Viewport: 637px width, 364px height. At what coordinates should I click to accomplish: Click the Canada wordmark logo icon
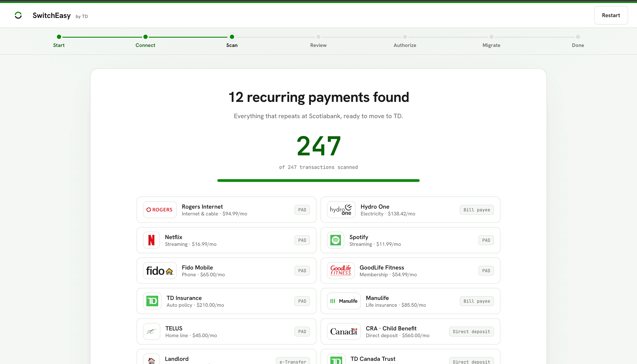[344, 332]
